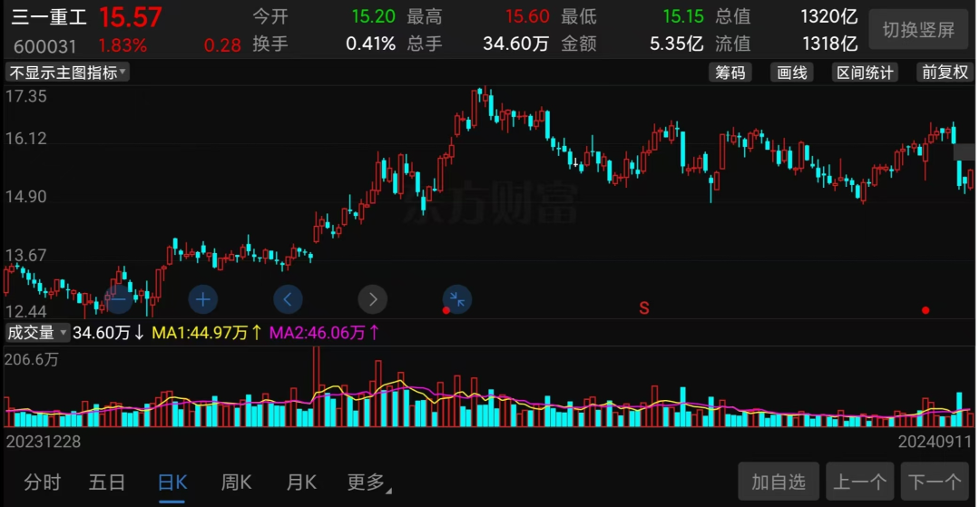Click the 最低 value 15.15
The width and height of the screenshot is (980, 507).
683,16
